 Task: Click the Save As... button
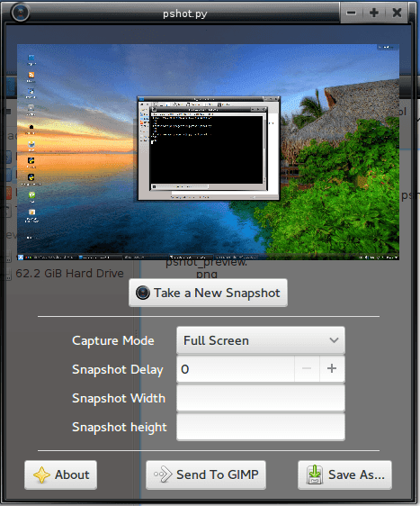[x=344, y=474]
